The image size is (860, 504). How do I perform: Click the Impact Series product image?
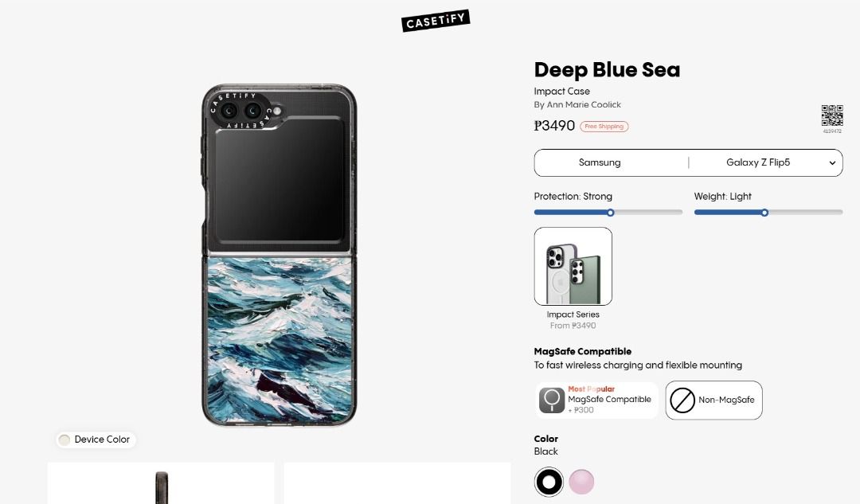pos(573,266)
